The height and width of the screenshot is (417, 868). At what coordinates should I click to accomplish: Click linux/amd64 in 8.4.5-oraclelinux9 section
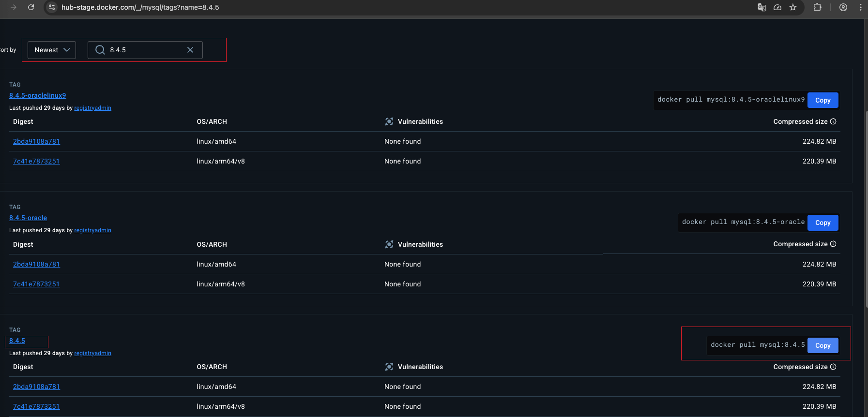(216, 141)
